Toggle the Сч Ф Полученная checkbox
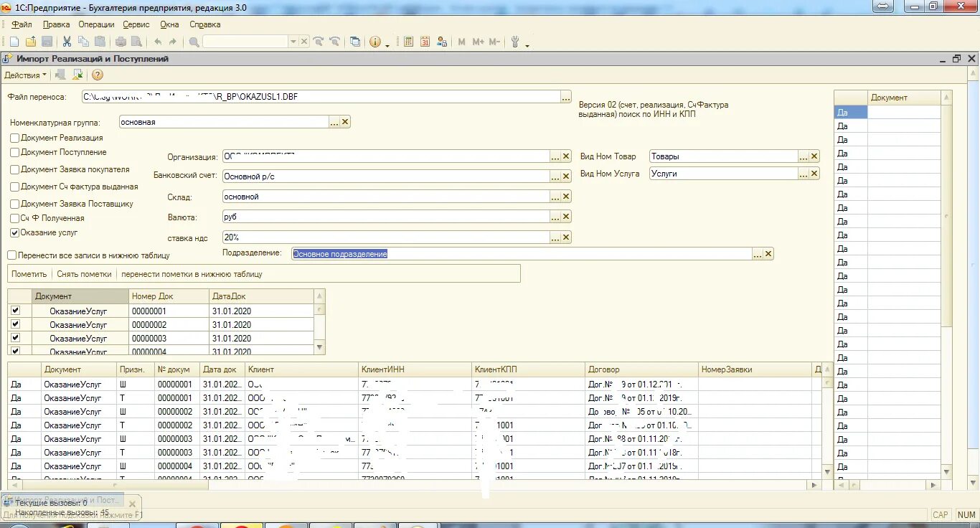Image resolution: width=980 pixels, height=528 pixels. tap(15, 218)
